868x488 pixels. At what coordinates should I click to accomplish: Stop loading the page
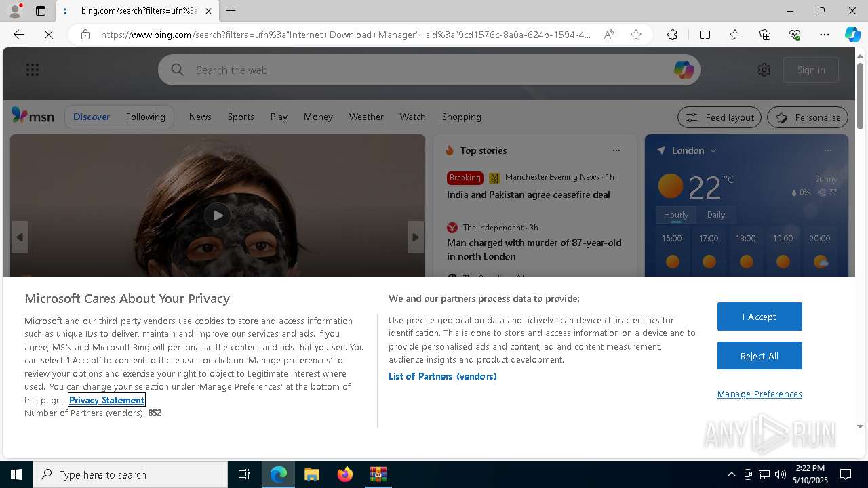click(x=49, y=35)
